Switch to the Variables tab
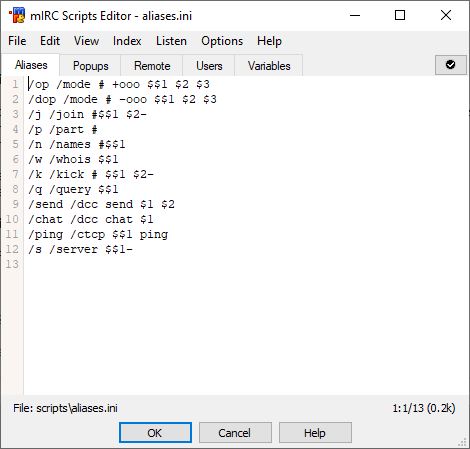This screenshot has width=470, height=449. tap(269, 66)
